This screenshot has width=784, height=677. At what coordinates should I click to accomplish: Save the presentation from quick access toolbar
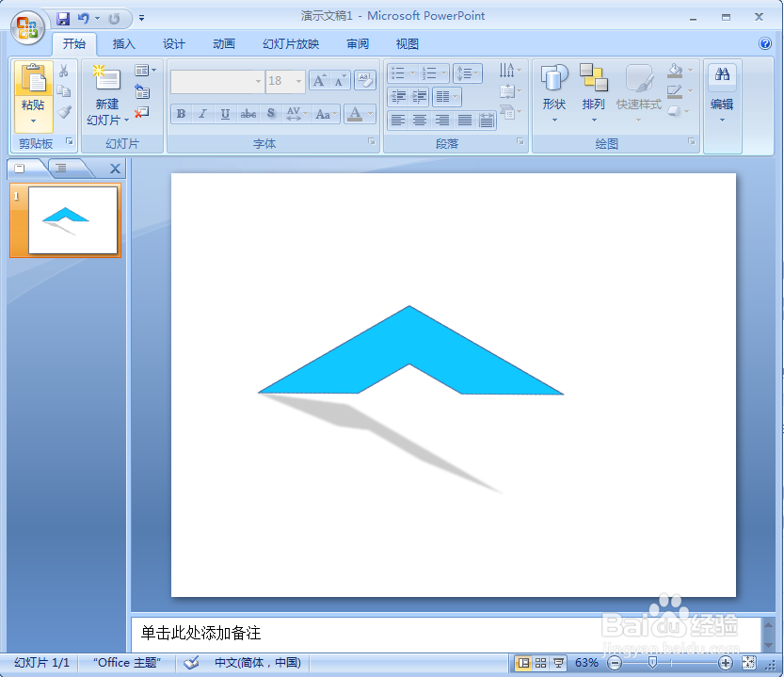click(x=63, y=19)
